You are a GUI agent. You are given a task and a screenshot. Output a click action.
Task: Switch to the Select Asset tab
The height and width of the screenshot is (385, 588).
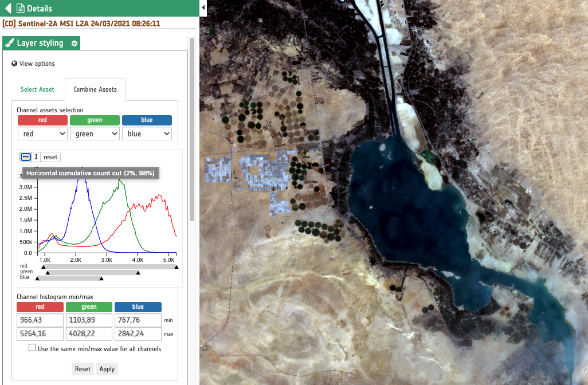pos(37,89)
